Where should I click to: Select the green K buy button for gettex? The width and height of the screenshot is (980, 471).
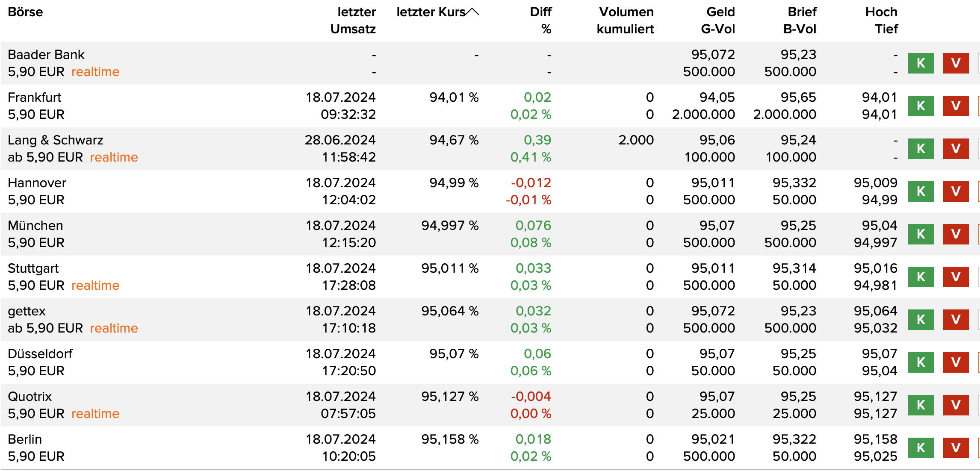pyautogui.click(x=921, y=320)
